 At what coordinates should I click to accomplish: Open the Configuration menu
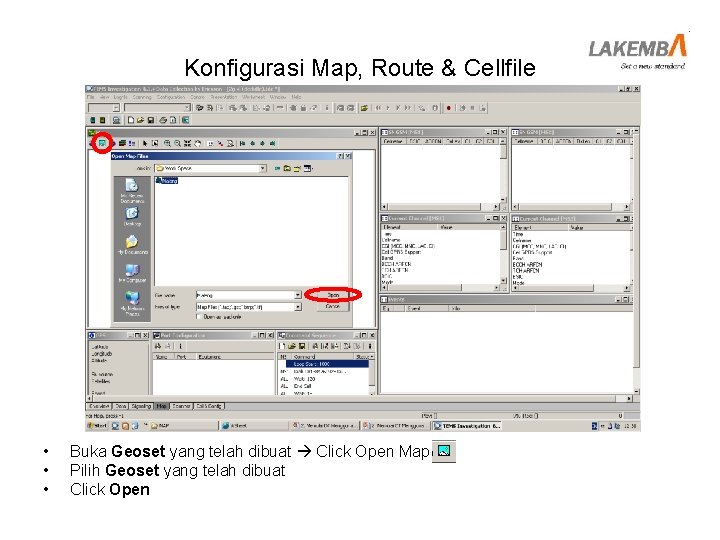tap(170, 97)
